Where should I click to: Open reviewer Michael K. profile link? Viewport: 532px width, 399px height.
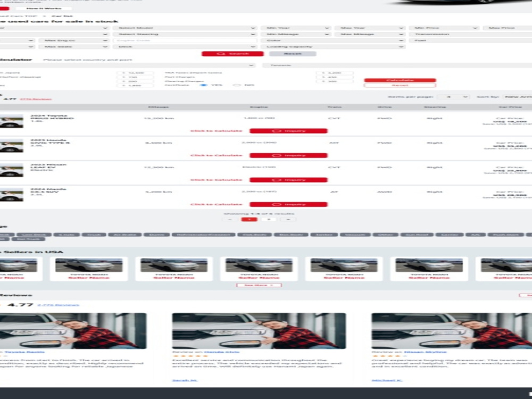[387, 380]
